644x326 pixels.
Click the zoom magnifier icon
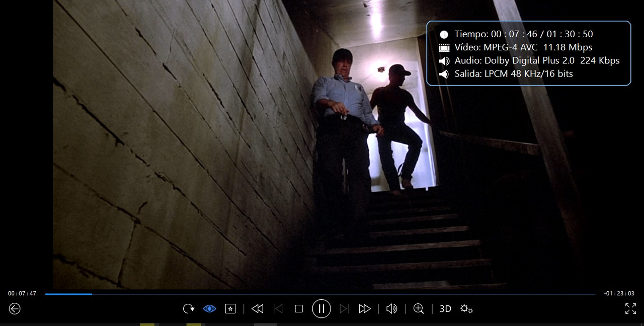click(x=419, y=308)
